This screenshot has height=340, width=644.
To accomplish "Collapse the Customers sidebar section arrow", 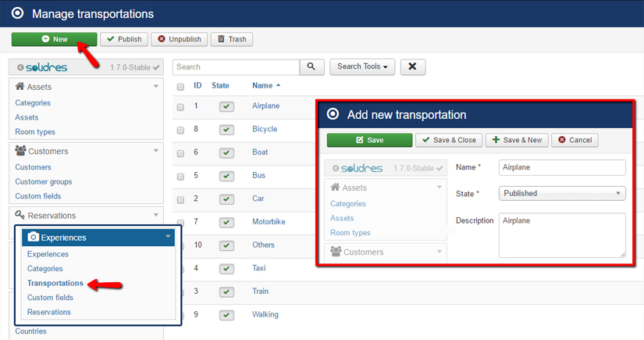I will coord(156,151).
